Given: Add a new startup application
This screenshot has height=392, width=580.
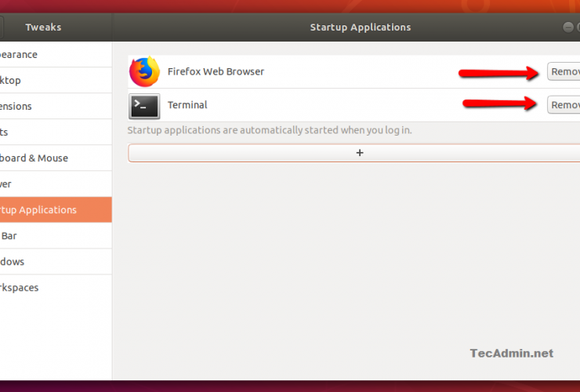Looking at the screenshot, I should pos(359,153).
